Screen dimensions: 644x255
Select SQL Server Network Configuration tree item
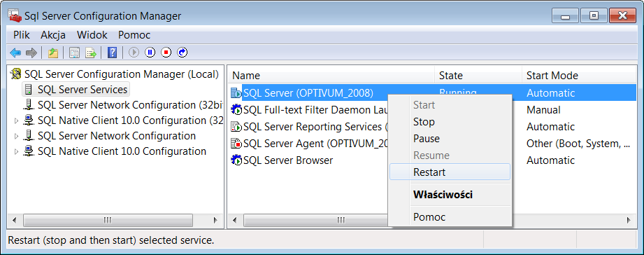click(117, 136)
